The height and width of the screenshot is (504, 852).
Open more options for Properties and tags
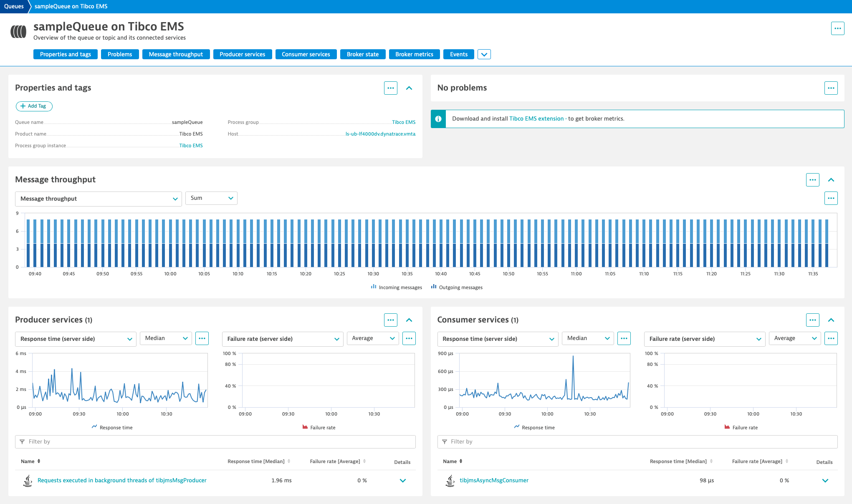coord(391,88)
